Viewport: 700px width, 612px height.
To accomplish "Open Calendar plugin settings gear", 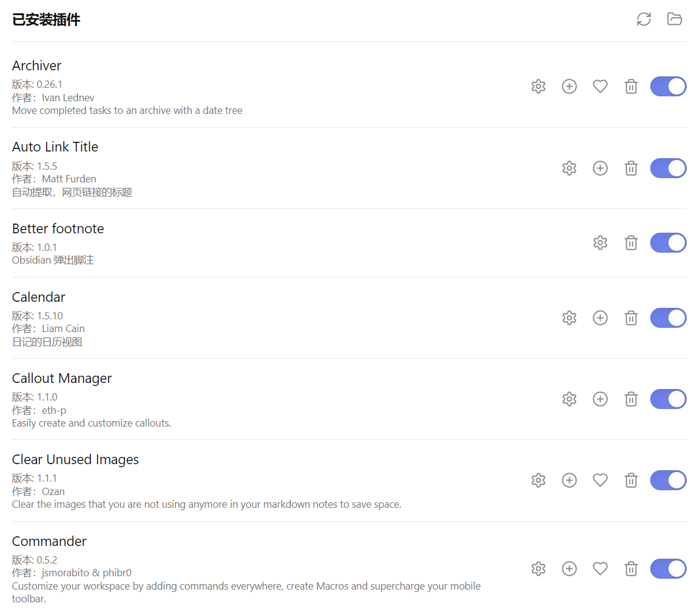I will [569, 318].
